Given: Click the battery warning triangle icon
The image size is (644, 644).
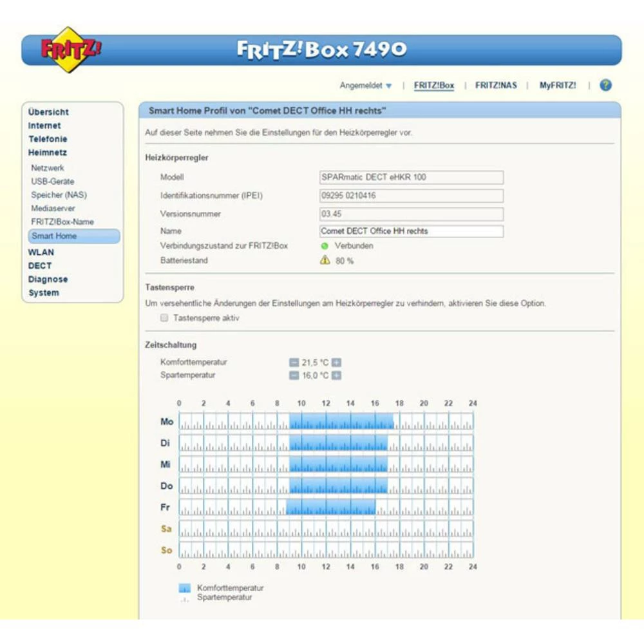Looking at the screenshot, I should coord(325,261).
